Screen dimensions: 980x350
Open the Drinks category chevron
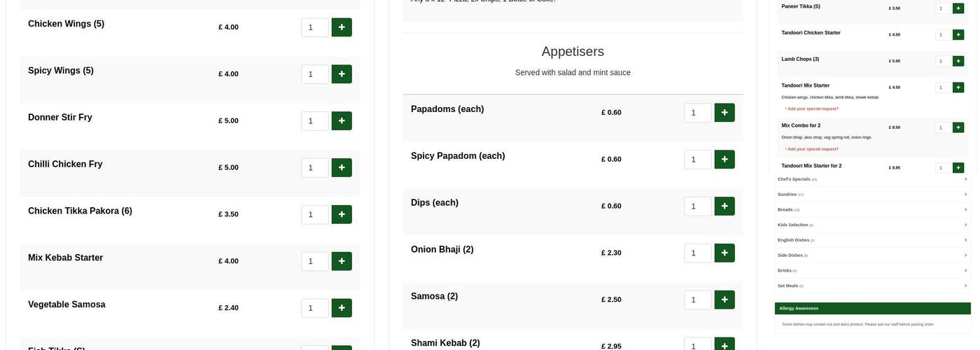pos(965,270)
